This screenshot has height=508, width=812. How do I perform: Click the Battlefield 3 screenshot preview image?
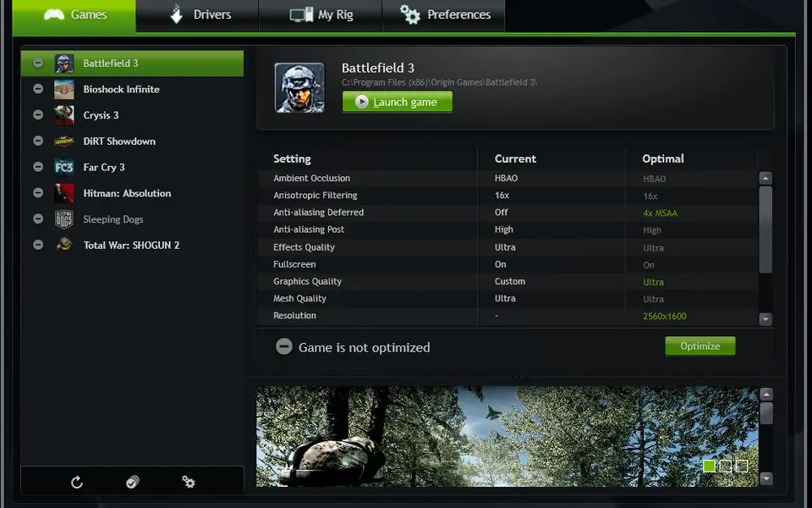(507, 437)
